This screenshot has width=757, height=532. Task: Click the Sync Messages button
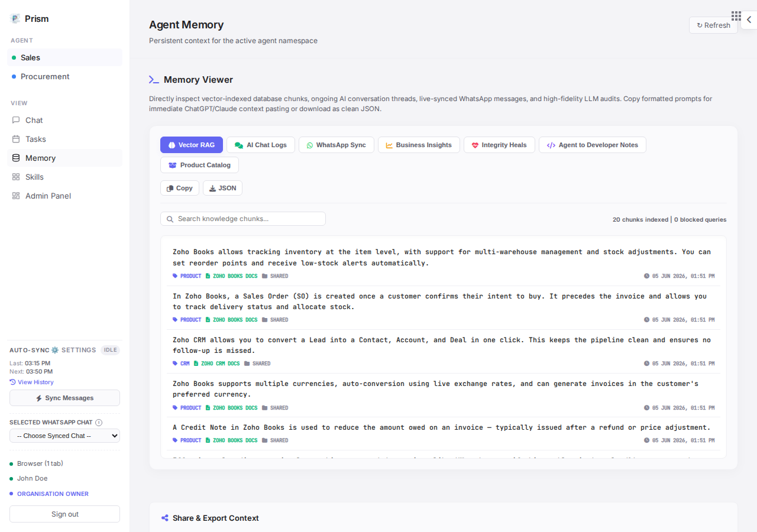tap(64, 398)
